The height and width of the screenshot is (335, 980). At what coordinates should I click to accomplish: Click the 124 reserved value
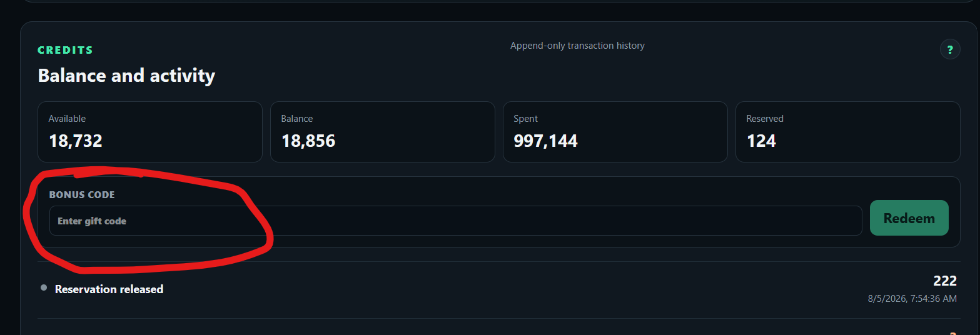[761, 141]
